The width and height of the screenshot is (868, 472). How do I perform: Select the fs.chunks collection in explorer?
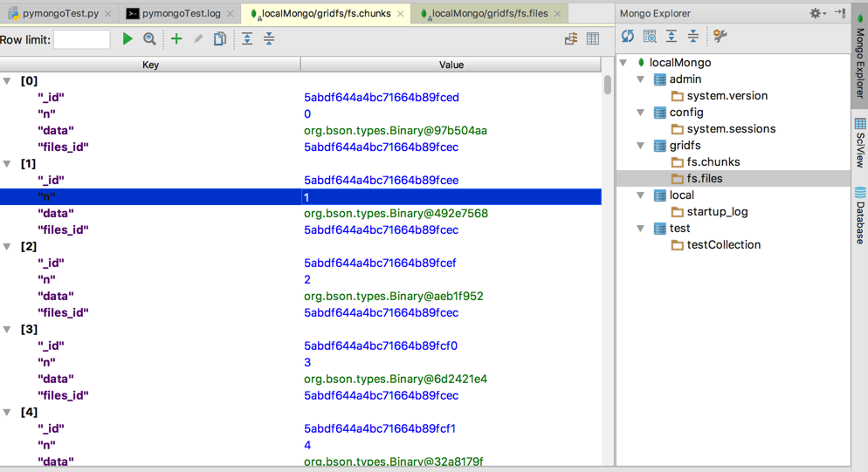click(x=713, y=162)
